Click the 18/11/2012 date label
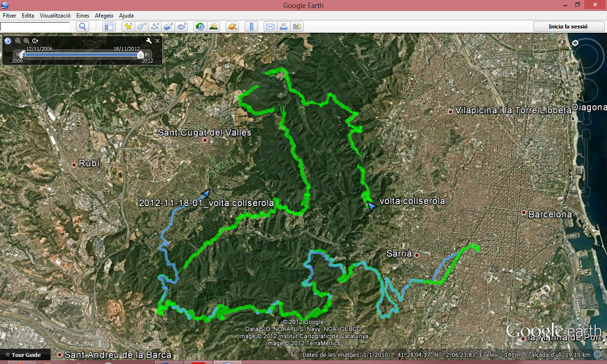This screenshot has width=607, height=364. pos(126,49)
